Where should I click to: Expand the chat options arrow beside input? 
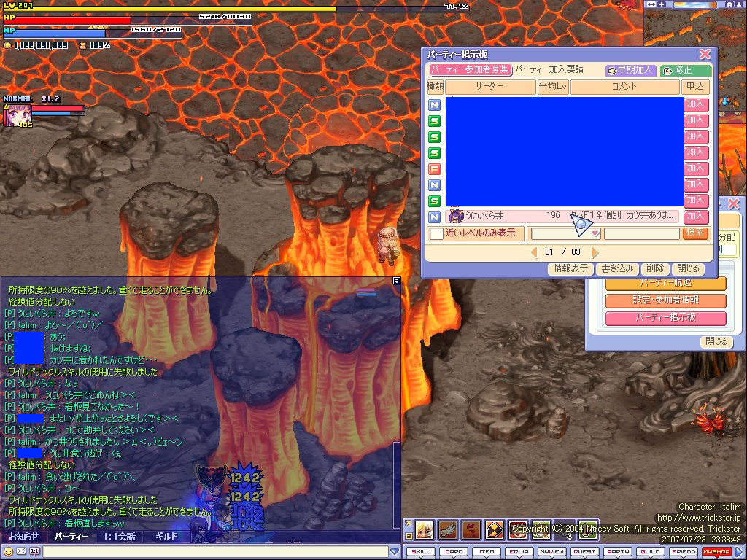(x=395, y=551)
